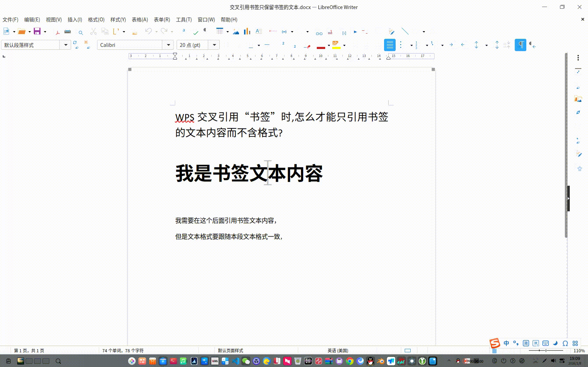This screenshot has height=367, width=588.
Task: Click the Redo arrow icon
Action: pyautogui.click(x=164, y=32)
